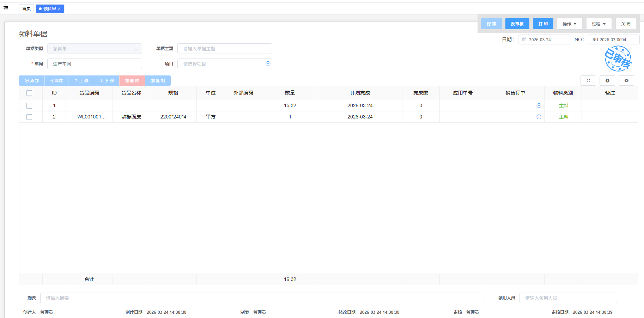Switch to the 首页 tab
Viewport: 644px width, 318px height.
click(x=26, y=9)
